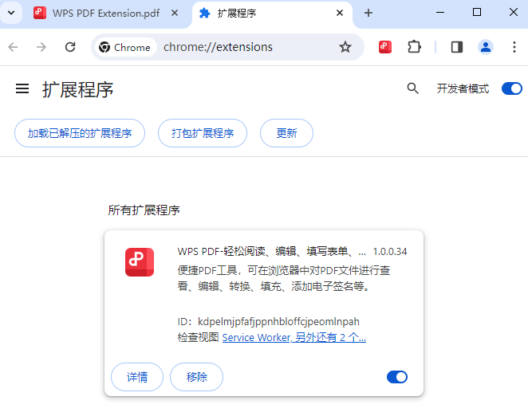Close the WPS PDF Extension.pdf tab
The image size is (528, 420).
tap(175, 13)
